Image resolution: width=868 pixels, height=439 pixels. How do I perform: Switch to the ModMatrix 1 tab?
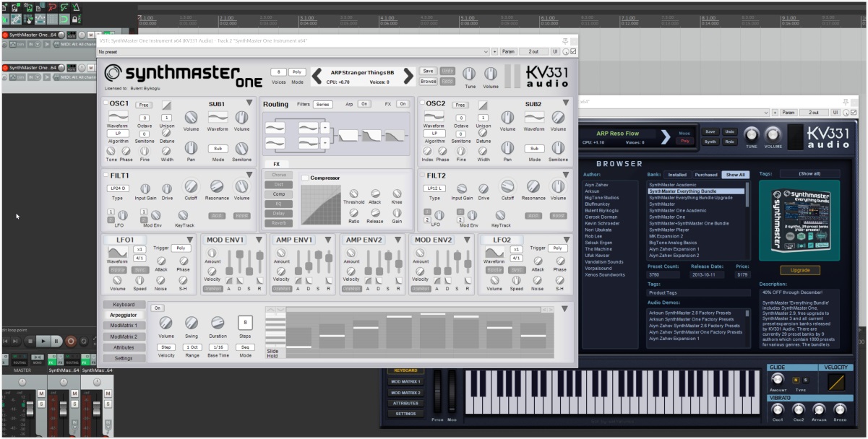tap(123, 326)
